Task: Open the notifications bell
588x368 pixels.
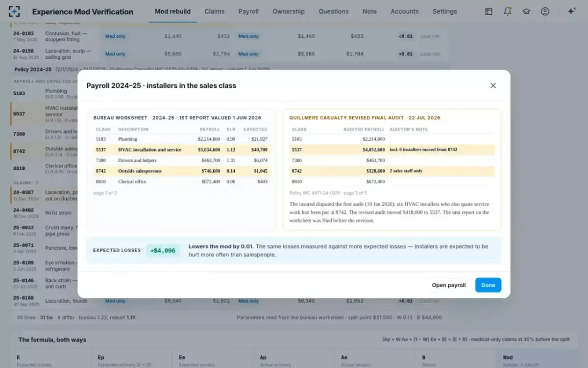Action: [x=508, y=11]
